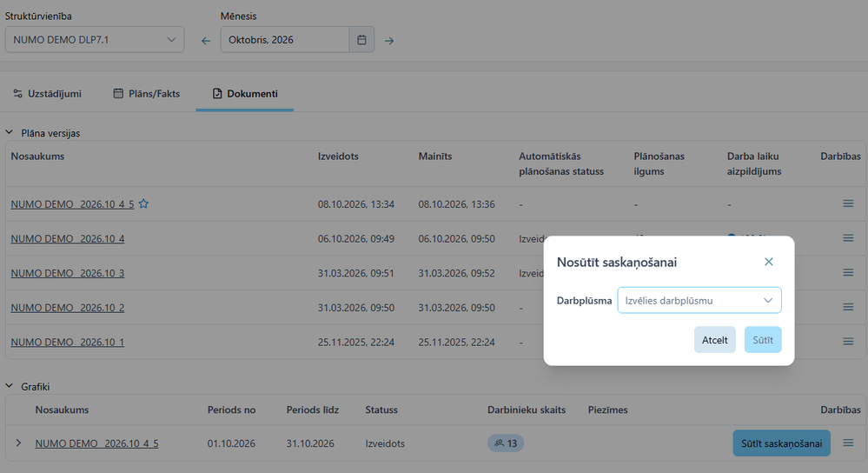Screen dimensions: 868x473
Task: Open the calendar date picker icon
Action: click(x=361, y=40)
